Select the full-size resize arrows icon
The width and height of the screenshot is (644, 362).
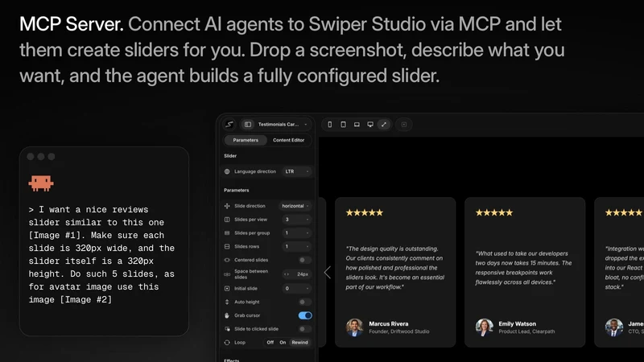click(x=384, y=125)
